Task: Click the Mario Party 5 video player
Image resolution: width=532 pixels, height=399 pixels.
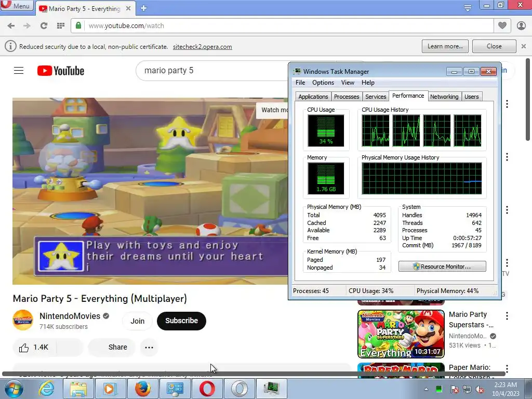Action: [x=150, y=191]
